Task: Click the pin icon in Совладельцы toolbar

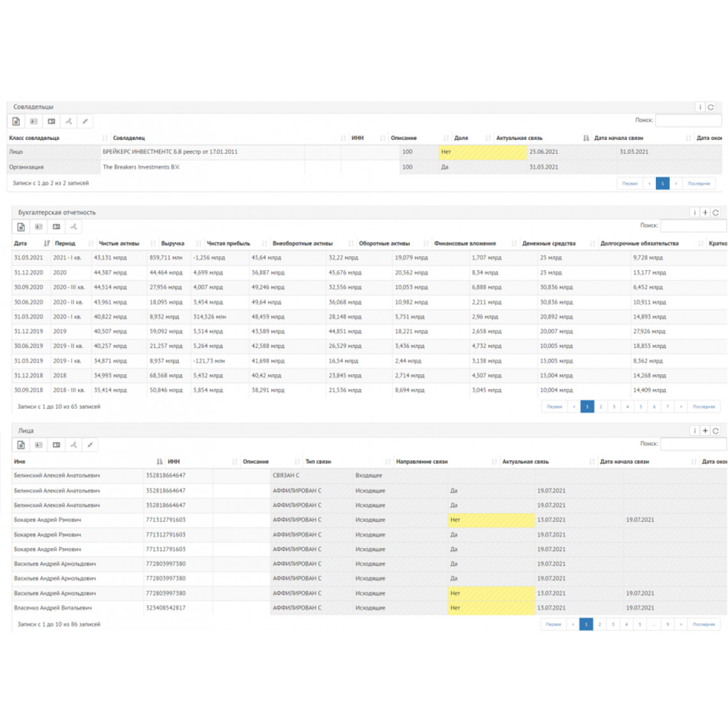Action: click(x=85, y=121)
